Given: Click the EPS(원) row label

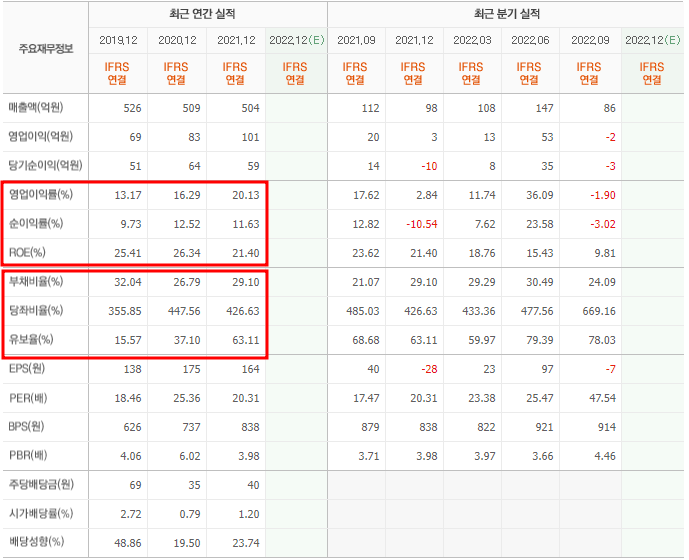Looking at the screenshot, I should [x=27, y=369].
